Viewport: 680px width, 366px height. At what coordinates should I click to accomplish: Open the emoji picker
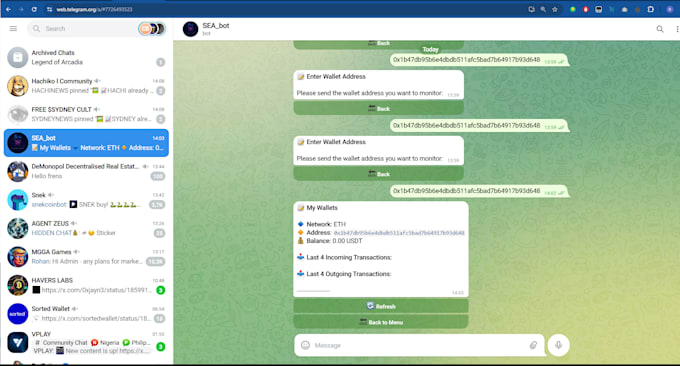click(x=305, y=345)
